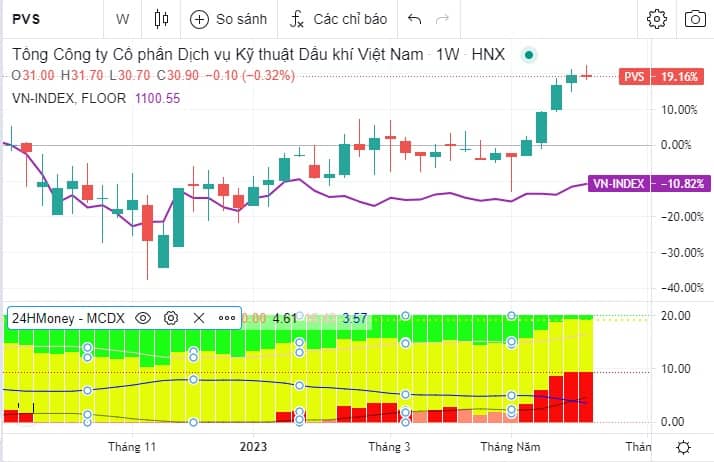Click the Tháng Năm time axis label
Viewport: 714px width, 462px height.
point(510,447)
